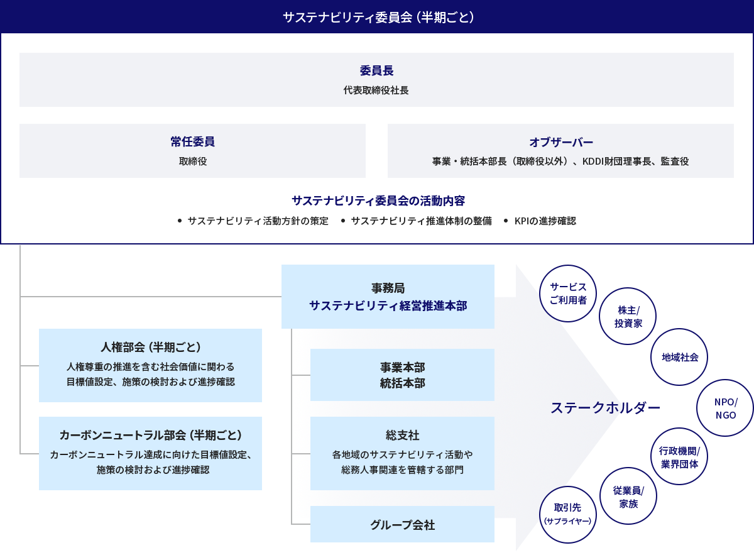
Task: Select the 事業本部 統括本部 box
Action: click(402, 375)
